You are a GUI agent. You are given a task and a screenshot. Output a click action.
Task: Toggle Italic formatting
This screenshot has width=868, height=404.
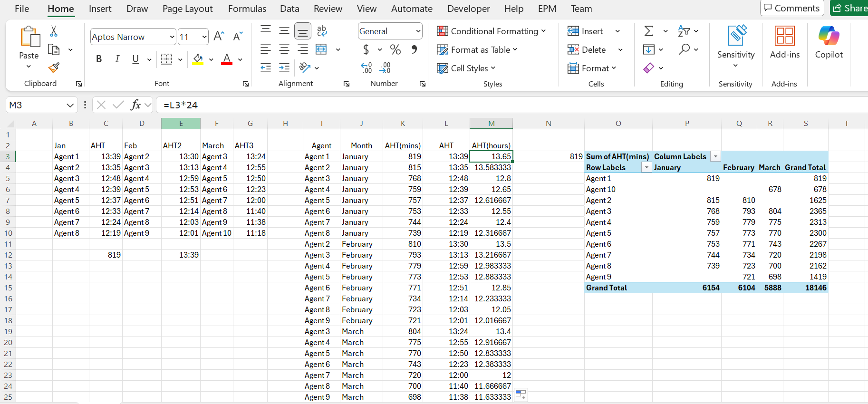tap(117, 59)
